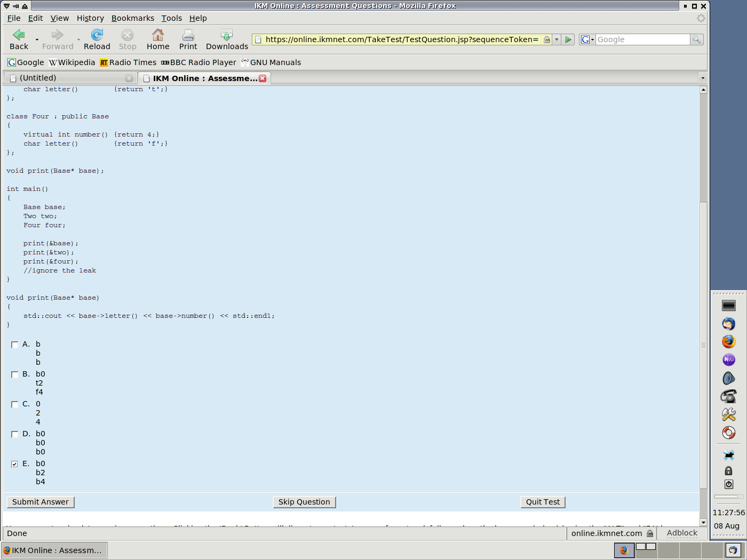This screenshot has height=560, width=747.
Task: Launch the terminal from the side panel
Action: (x=729, y=306)
